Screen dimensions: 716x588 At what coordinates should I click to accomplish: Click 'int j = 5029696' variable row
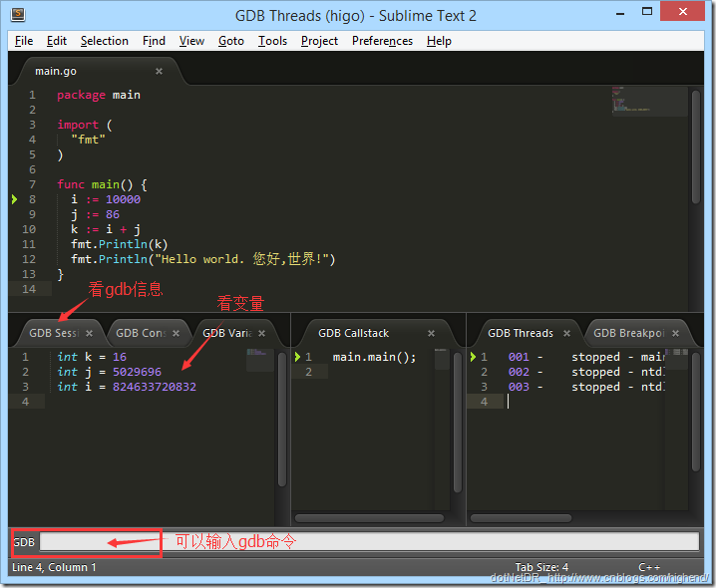109,372
